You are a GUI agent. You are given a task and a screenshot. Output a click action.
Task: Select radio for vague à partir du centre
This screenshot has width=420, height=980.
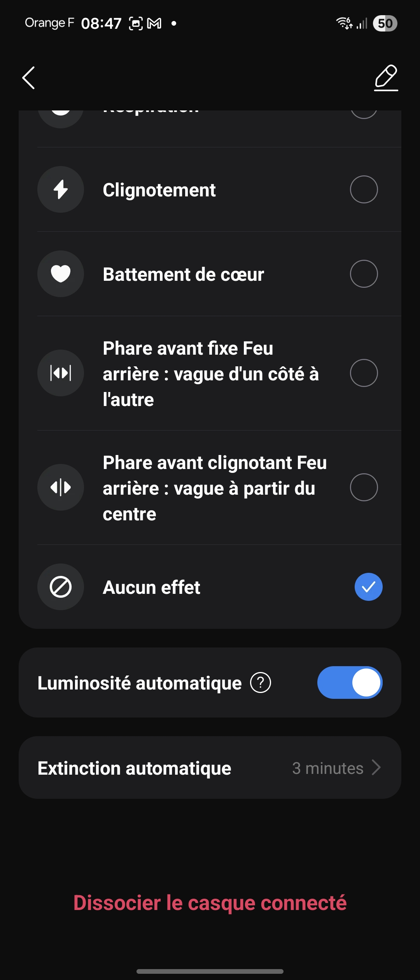coord(364,487)
